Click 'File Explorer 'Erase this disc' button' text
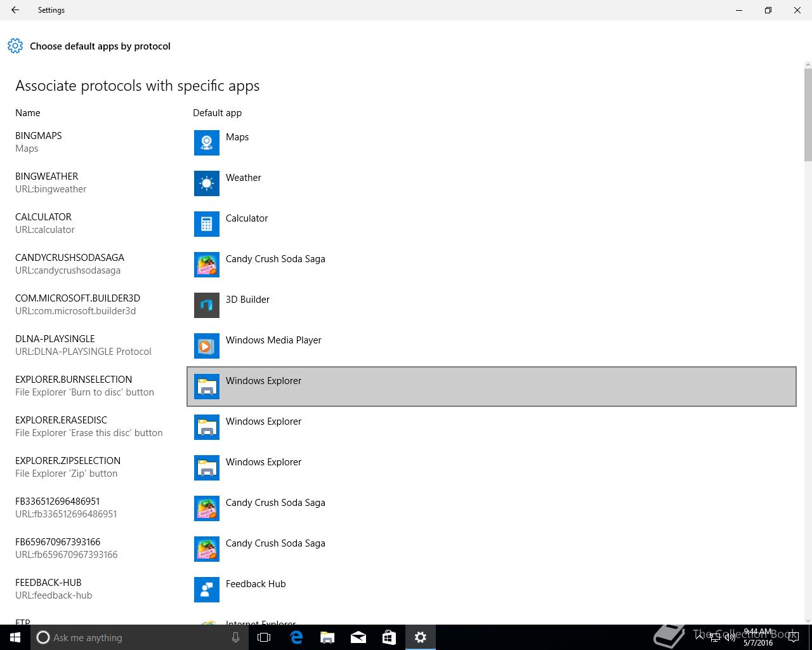 (89, 433)
